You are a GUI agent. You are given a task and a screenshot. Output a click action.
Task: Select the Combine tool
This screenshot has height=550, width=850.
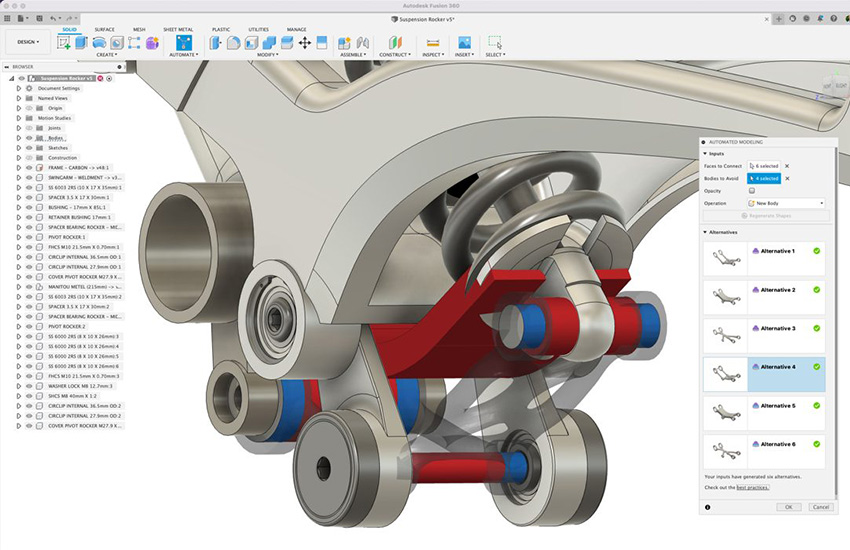(x=269, y=43)
